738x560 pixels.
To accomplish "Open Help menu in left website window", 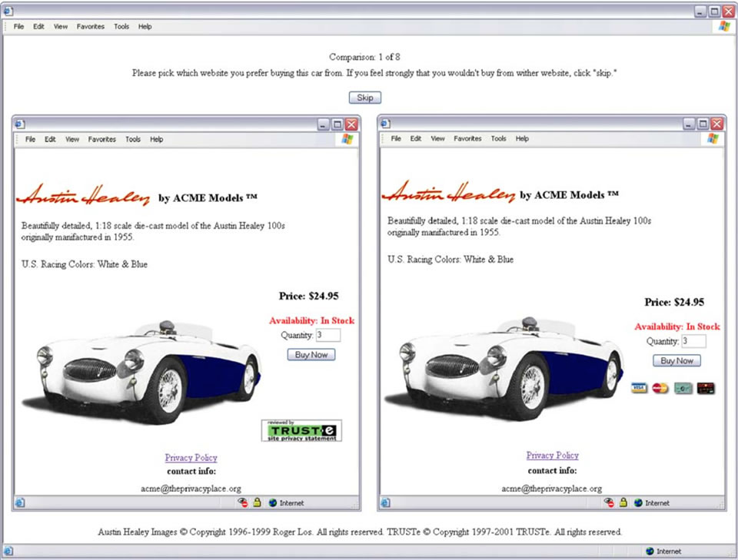I will 157,139.
